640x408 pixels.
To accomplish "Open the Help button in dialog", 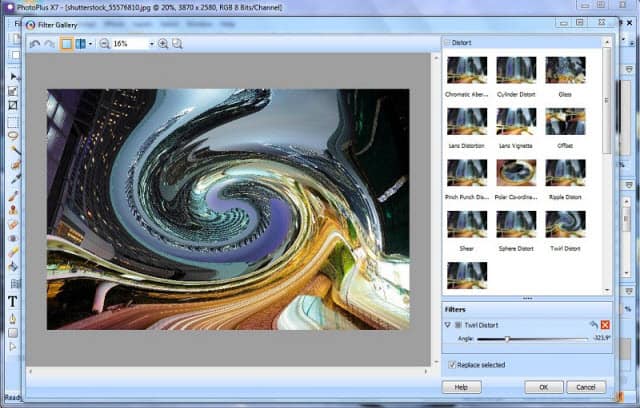I will (x=461, y=387).
